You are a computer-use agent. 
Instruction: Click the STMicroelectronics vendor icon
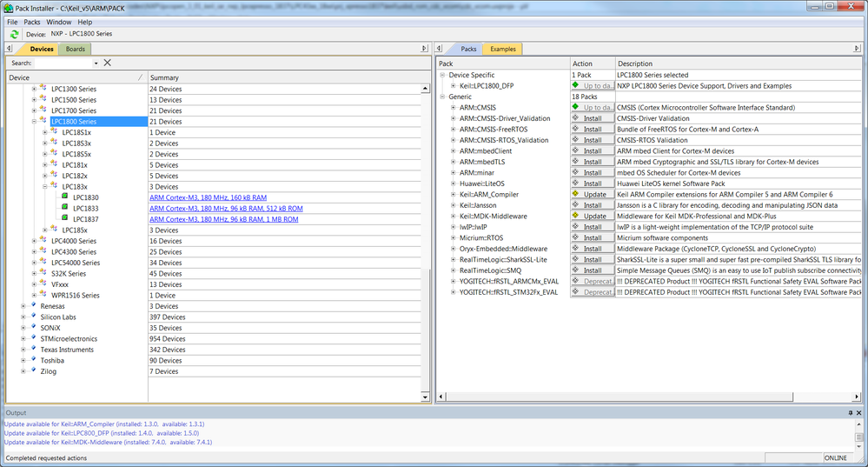[33, 338]
